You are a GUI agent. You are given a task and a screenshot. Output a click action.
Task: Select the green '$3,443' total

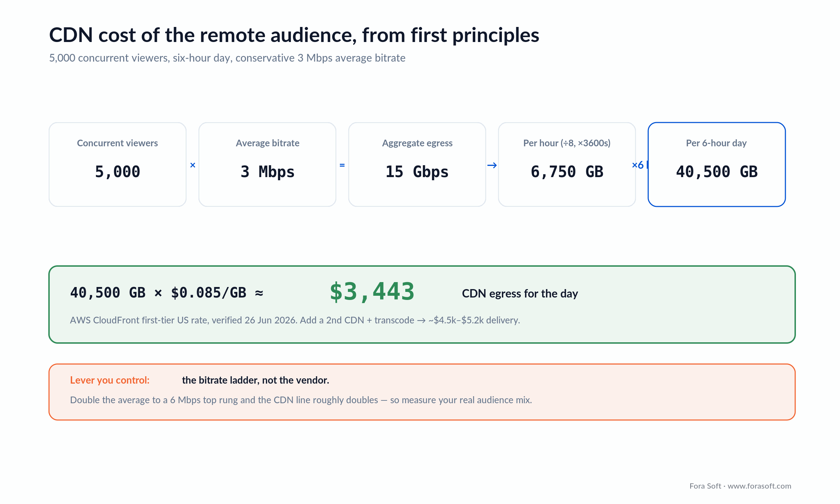(372, 291)
